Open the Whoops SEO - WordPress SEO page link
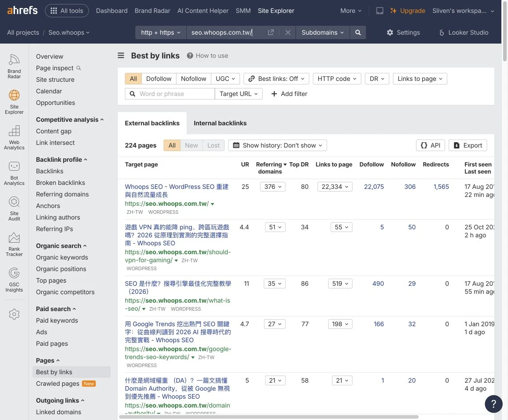Viewport: 508px width, 420px height. (176, 191)
